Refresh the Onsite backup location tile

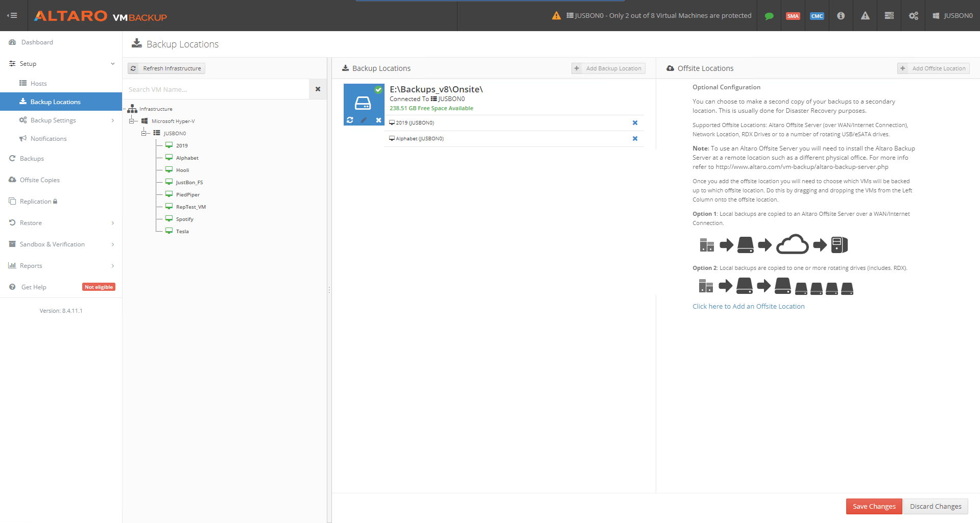(350, 120)
